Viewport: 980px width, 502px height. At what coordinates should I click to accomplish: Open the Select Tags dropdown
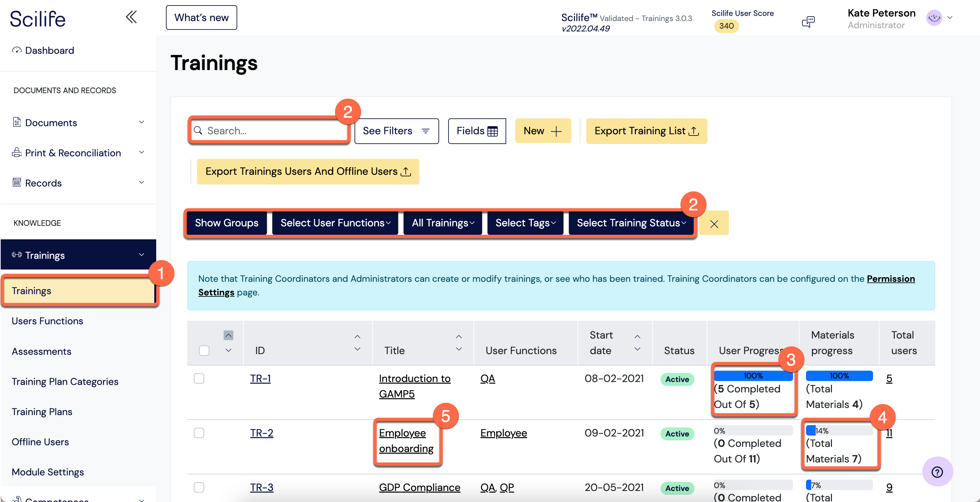[525, 223]
